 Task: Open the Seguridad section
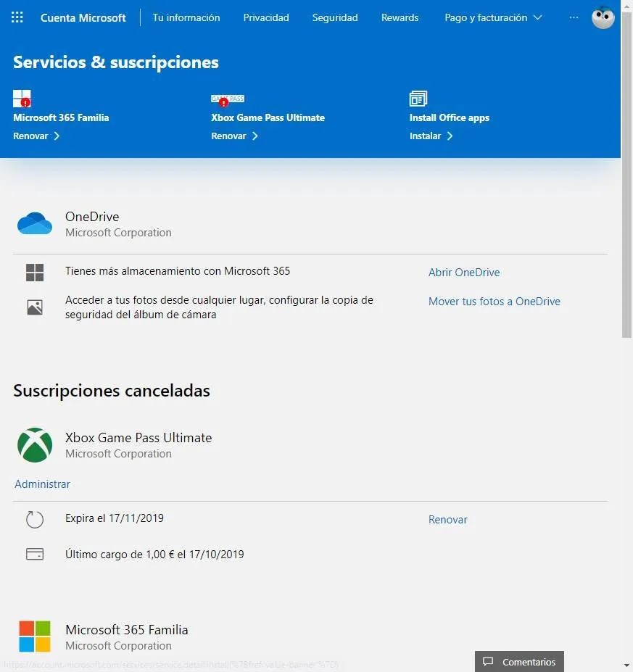[335, 17]
